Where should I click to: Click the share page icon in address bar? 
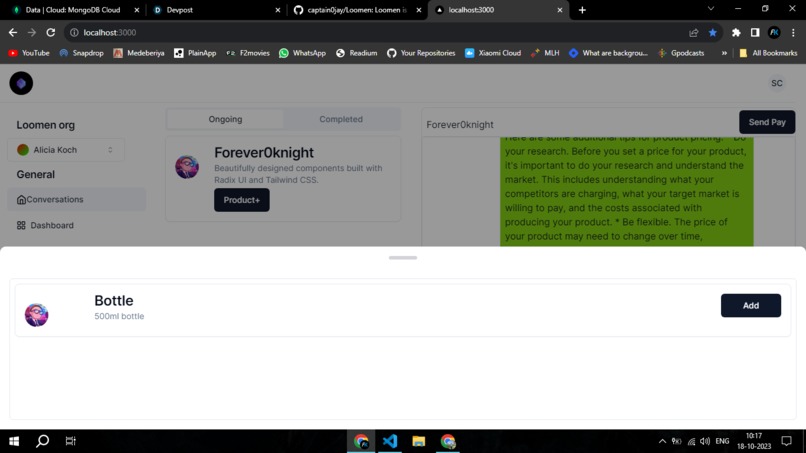coord(693,32)
